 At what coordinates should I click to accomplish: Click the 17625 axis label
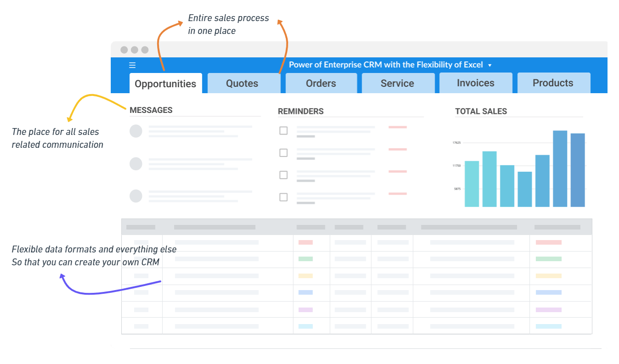pyautogui.click(x=456, y=143)
